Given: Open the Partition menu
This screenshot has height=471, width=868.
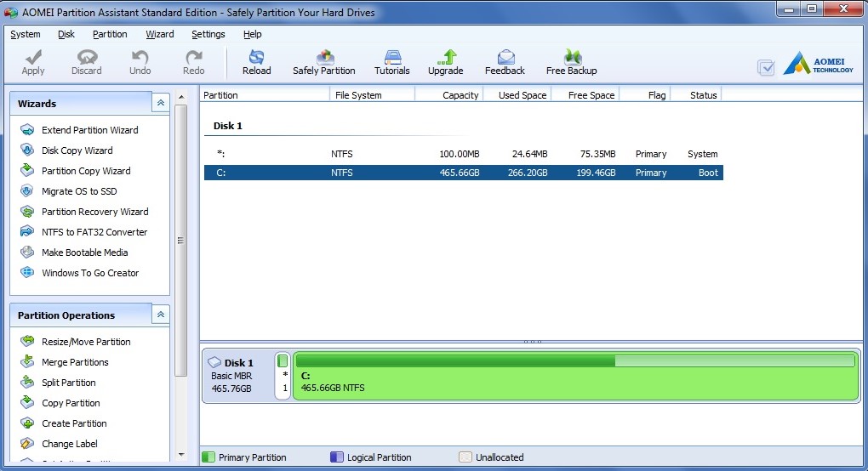Looking at the screenshot, I should point(110,34).
